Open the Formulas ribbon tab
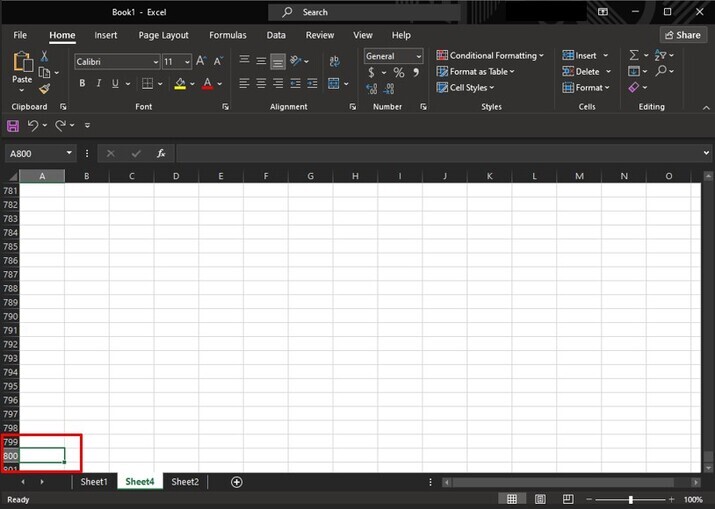715x509 pixels. 227,35
